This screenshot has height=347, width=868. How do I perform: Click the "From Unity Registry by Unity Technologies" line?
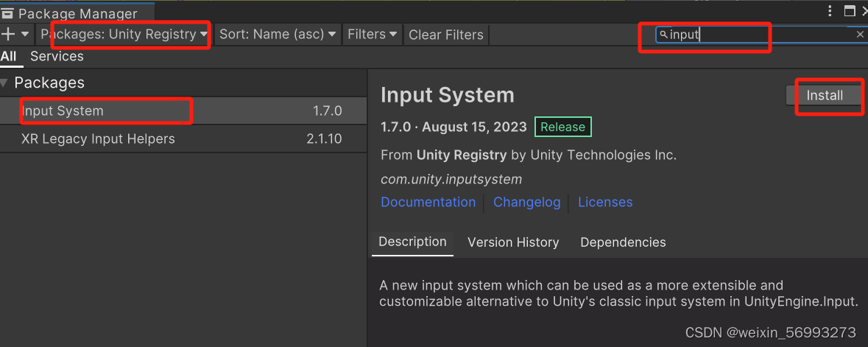pyautogui.click(x=529, y=155)
